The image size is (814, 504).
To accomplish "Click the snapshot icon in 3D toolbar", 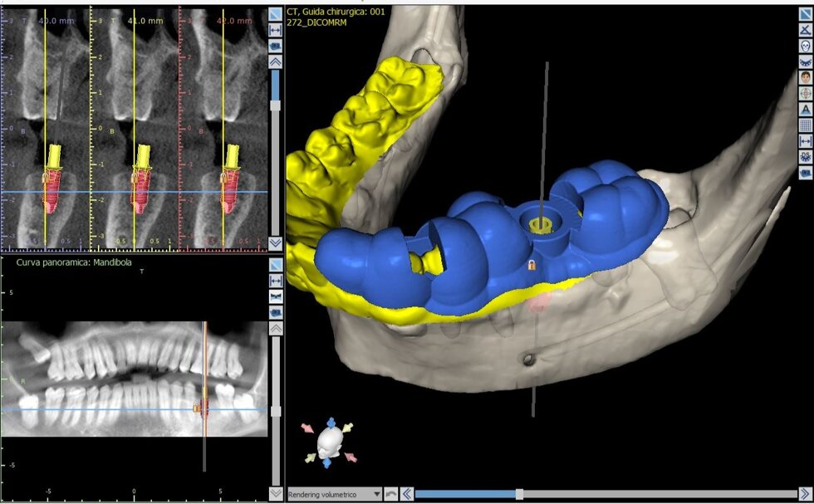I will [x=805, y=173].
